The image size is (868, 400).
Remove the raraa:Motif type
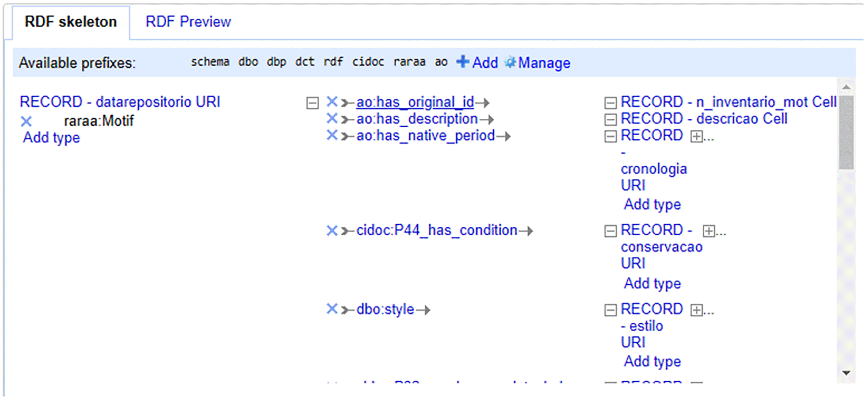pos(26,122)
